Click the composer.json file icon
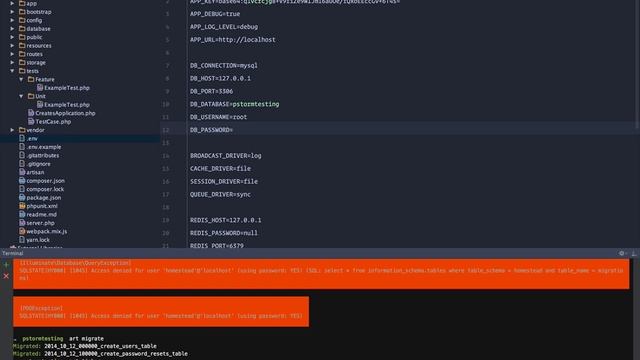640x360 pixels. point(22,181)
